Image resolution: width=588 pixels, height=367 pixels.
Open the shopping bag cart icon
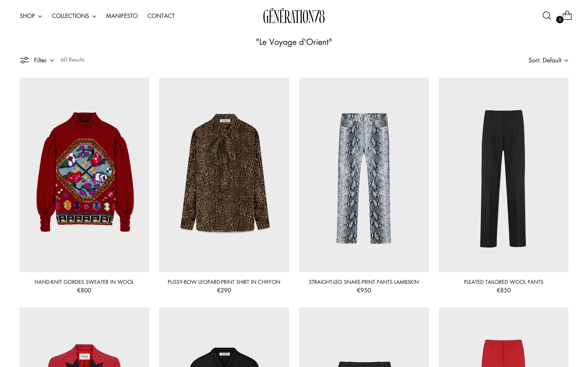[567, 15]
